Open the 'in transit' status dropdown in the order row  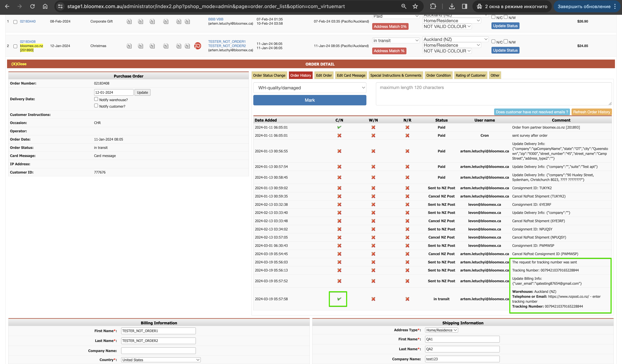click(396, 40)
